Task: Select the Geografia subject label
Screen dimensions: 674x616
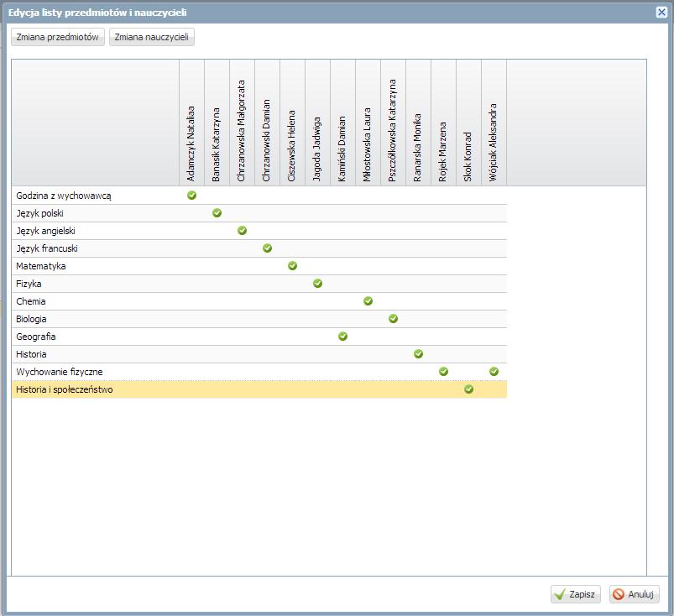Action: [36, 337]
